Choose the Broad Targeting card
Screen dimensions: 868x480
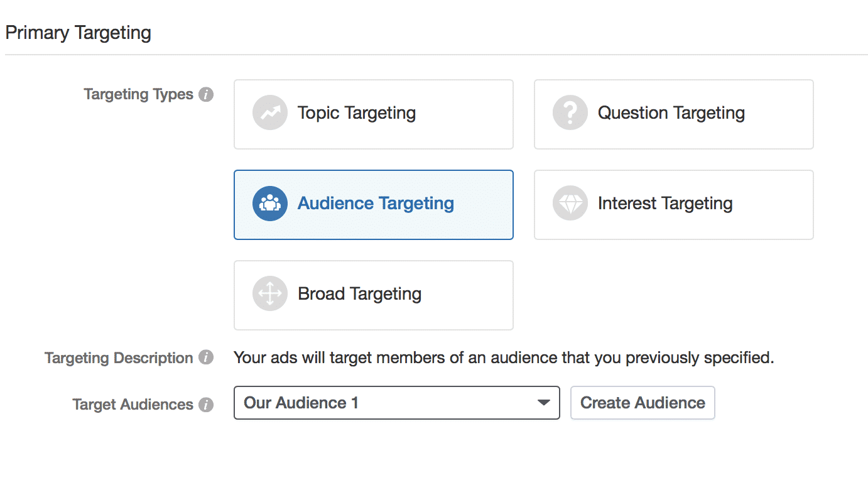(x=374, y=295)
